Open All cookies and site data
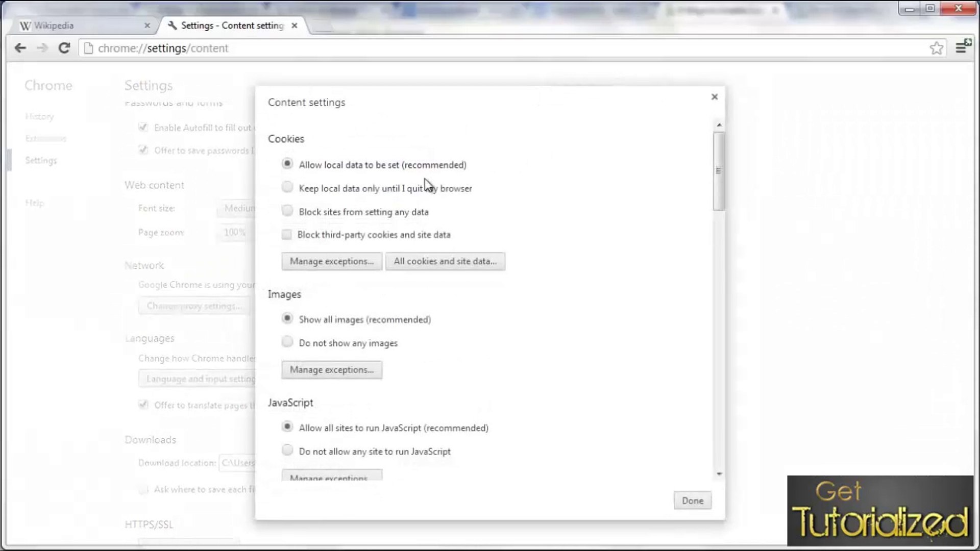The height and width of the screenshot is (551, 980). [445, 261]
